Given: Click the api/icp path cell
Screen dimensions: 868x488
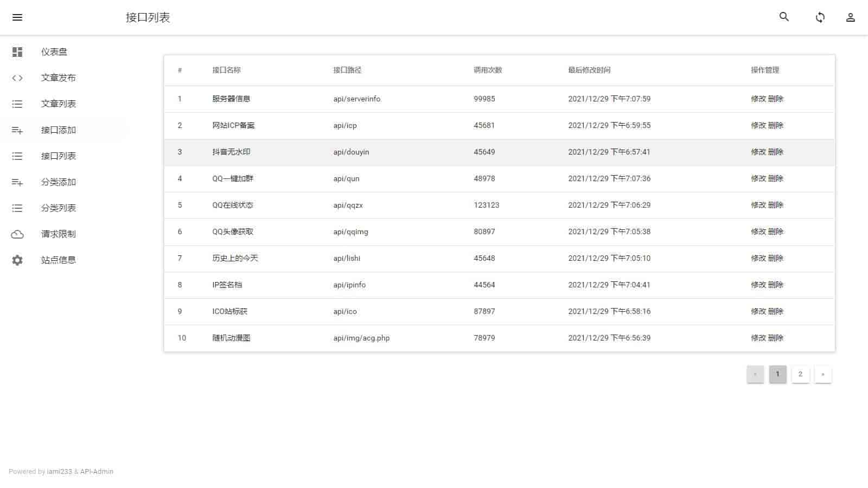Looking at the screenshot, I should coord(345,125).
